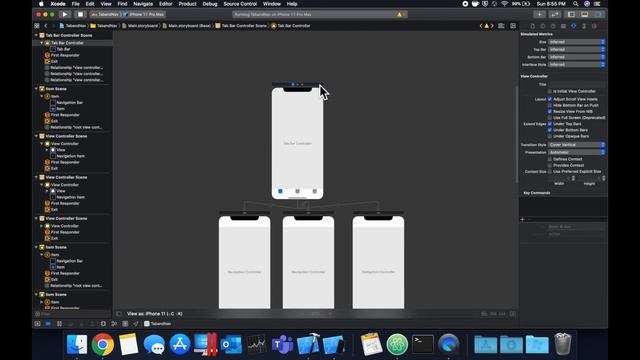The image size is (640, 360).
Task: Enable Defines Context checkbox
Action: pyautogui.click(x=550, y=159)
